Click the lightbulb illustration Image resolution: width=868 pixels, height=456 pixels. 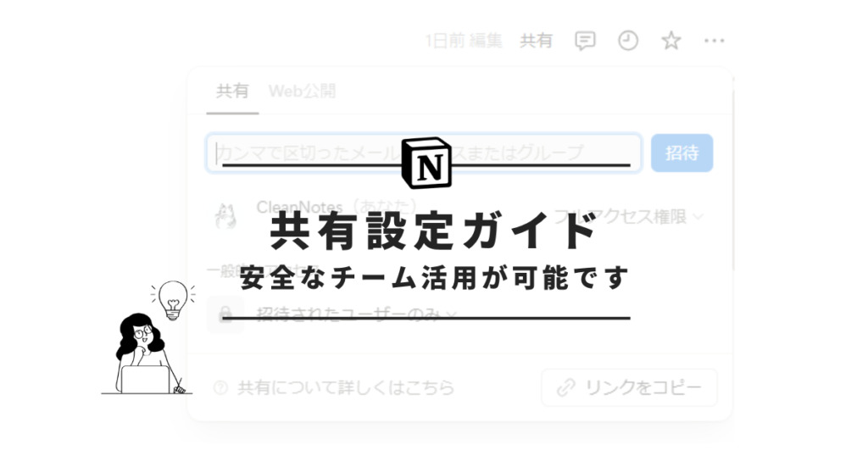(x=173, y=299)
